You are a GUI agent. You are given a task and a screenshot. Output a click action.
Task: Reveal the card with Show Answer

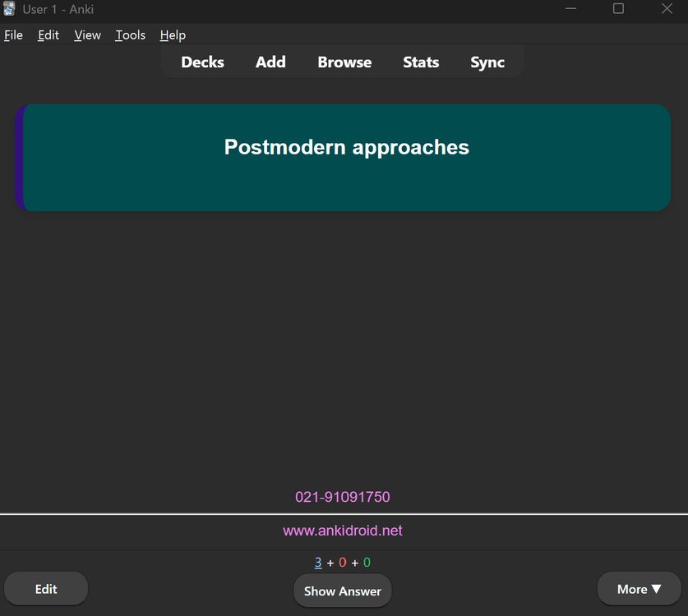click(343, 591)
